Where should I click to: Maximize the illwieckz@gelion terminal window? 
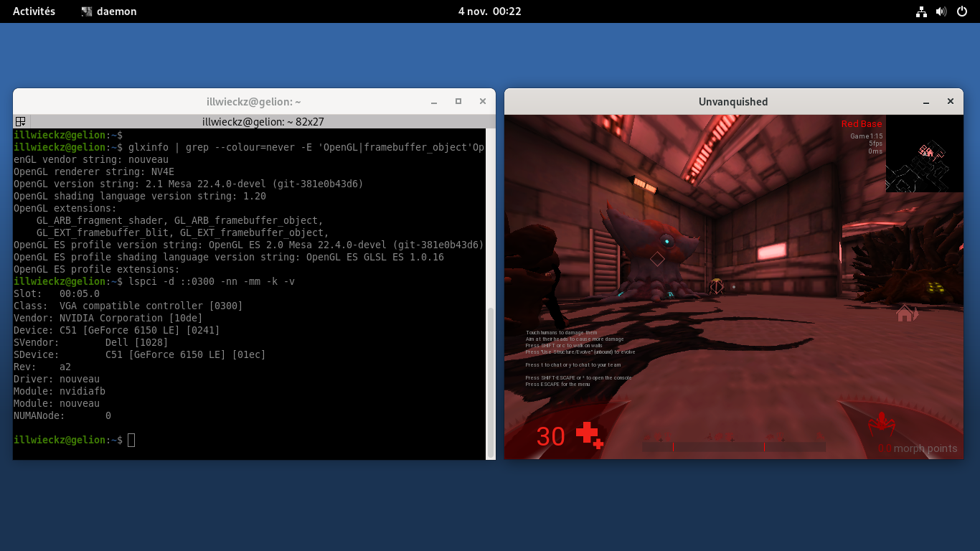coord(458,102)
